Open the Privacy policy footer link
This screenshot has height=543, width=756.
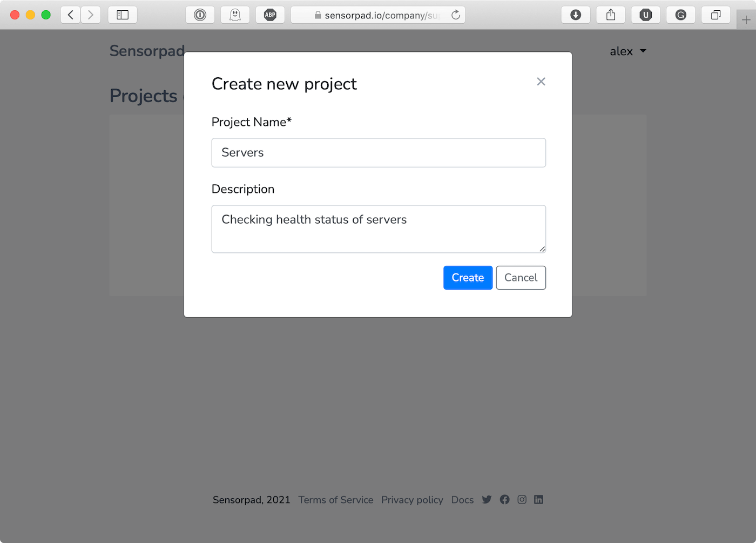412,500
